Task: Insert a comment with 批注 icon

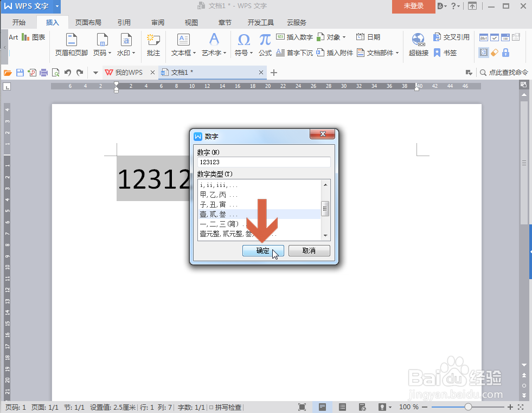Action: 153,44
